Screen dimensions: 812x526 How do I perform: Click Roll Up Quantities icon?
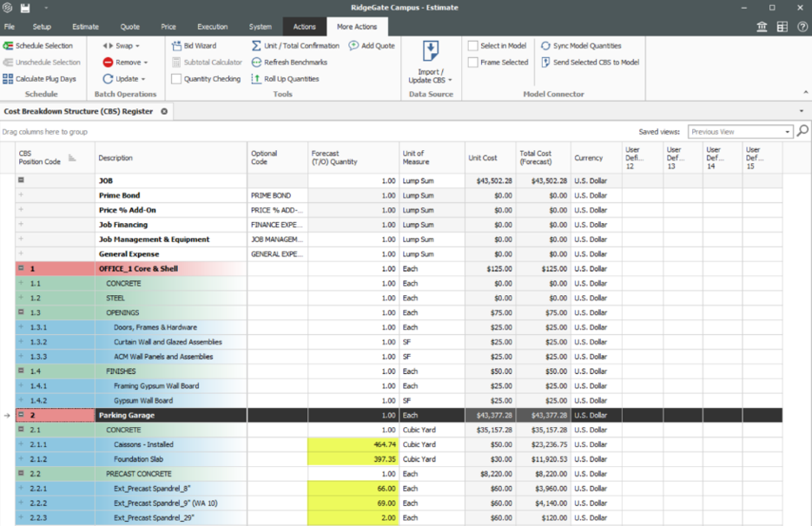(256, 79)
